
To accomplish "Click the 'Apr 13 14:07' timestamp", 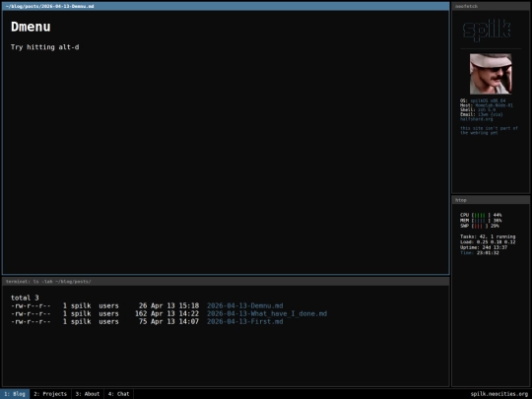I will pyautogui.click(x=174, y=321).
